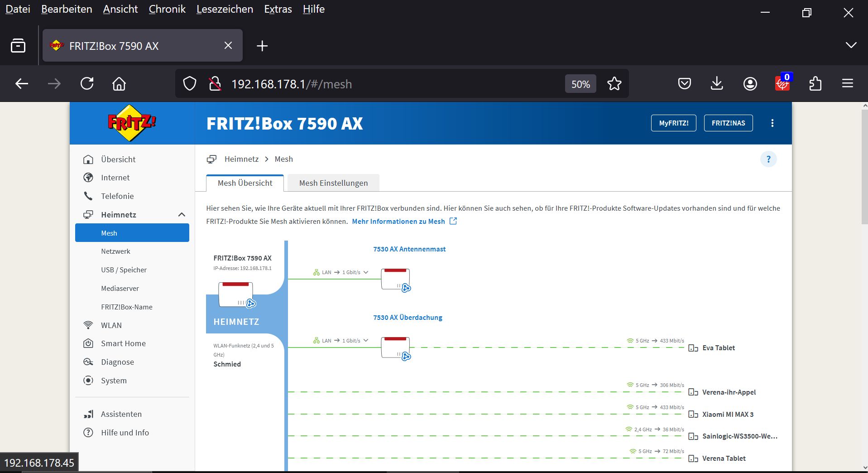
Task: Collapse the Heimnetz sidebar section
Action: 182,215
